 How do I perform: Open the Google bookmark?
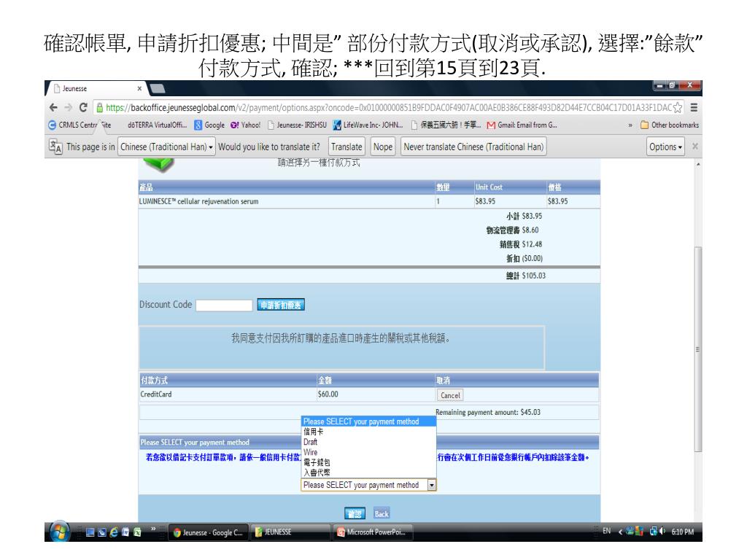pos(209,125)
